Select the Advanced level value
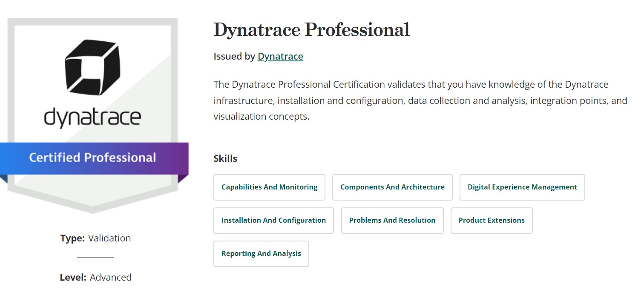The width and height of the screenshot is (644, 290). [x=111, y=278]
